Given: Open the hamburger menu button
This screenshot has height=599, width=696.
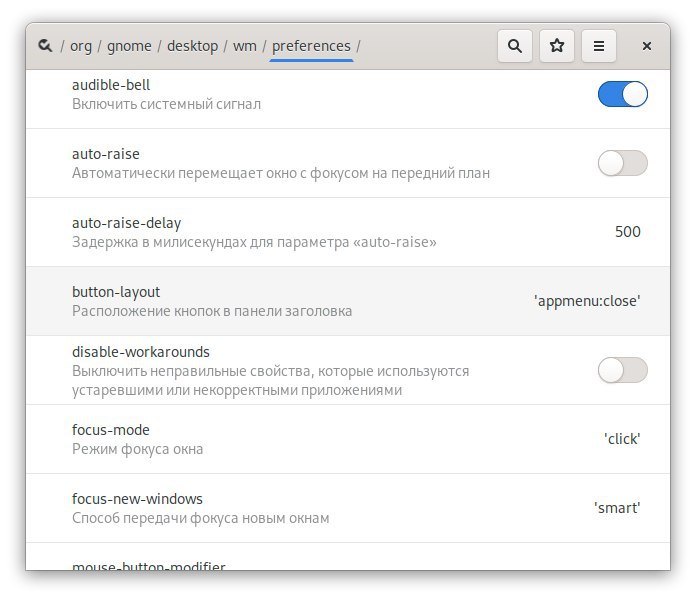Looking at the screenshot, I should point(599,46).
